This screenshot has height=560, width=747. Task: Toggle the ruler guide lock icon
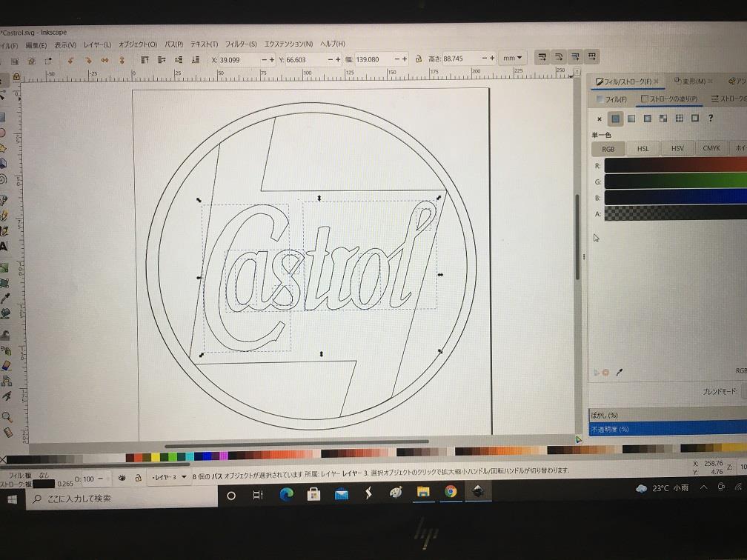point(16,77)
